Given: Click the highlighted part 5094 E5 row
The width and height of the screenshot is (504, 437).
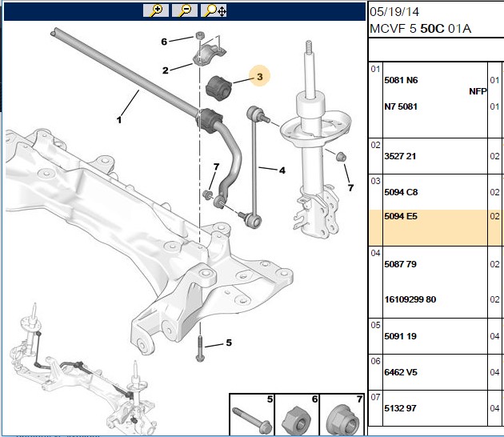Looking at the screenshot, I should (436, 227).
